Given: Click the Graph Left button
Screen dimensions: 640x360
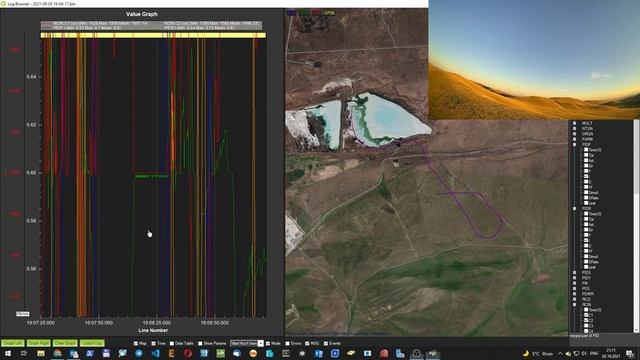Looking at the screenshot, I should pyautogui.click(x=13, y=343).
